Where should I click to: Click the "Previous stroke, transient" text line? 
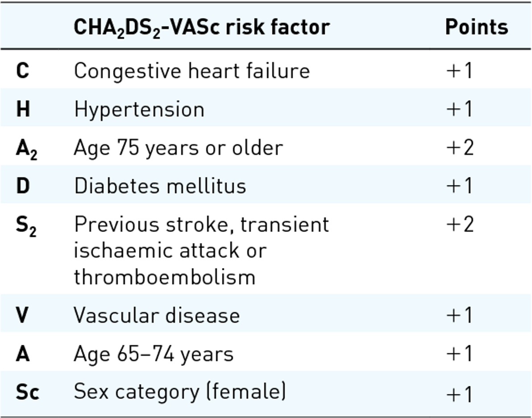click(201, 224)
